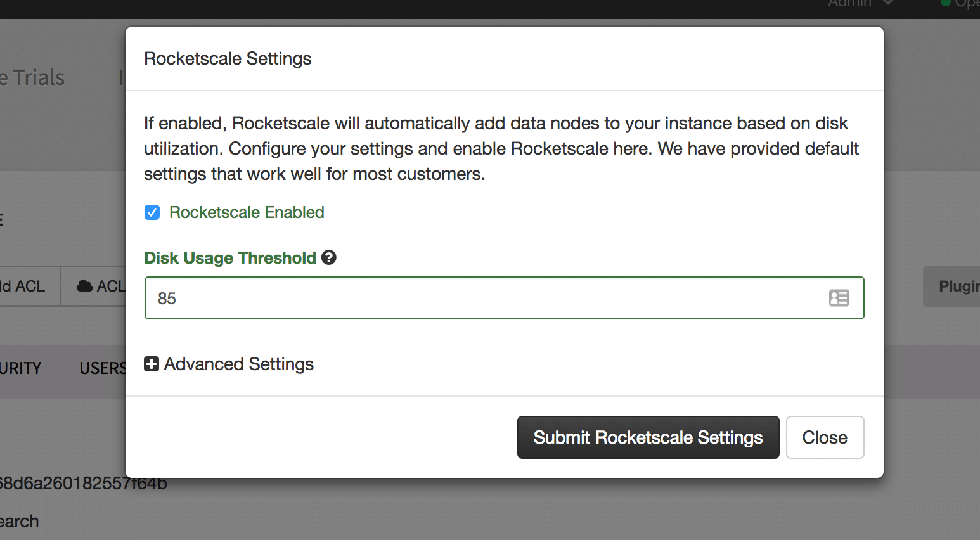Select the partially hidden URITY tab
The image size is (980, 540).
[x=20, y=368]
